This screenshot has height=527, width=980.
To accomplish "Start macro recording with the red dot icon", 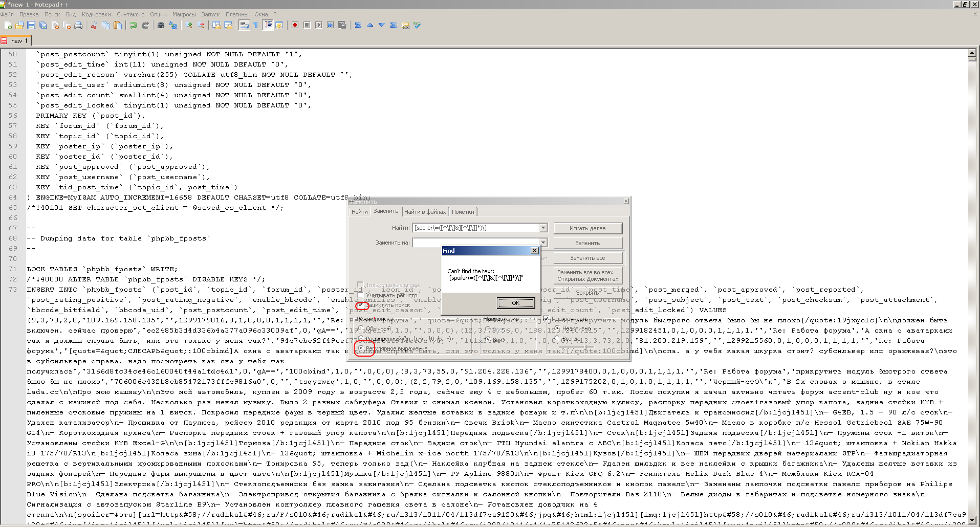I will click(295, 25).
